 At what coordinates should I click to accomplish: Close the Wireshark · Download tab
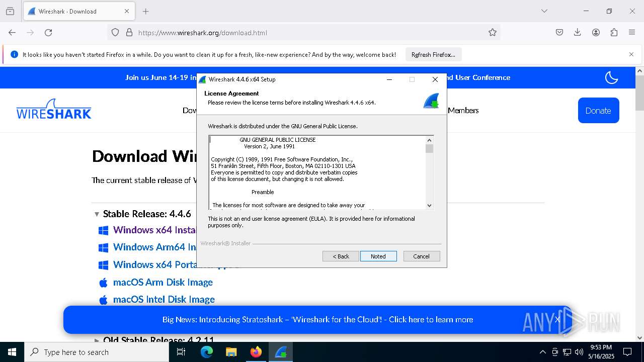pos(127,11)
